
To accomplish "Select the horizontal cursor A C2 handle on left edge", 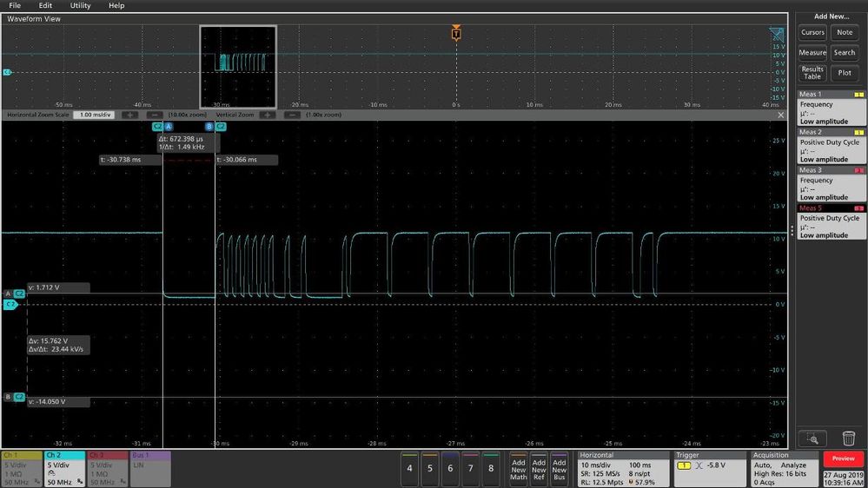I will point(15,293).
